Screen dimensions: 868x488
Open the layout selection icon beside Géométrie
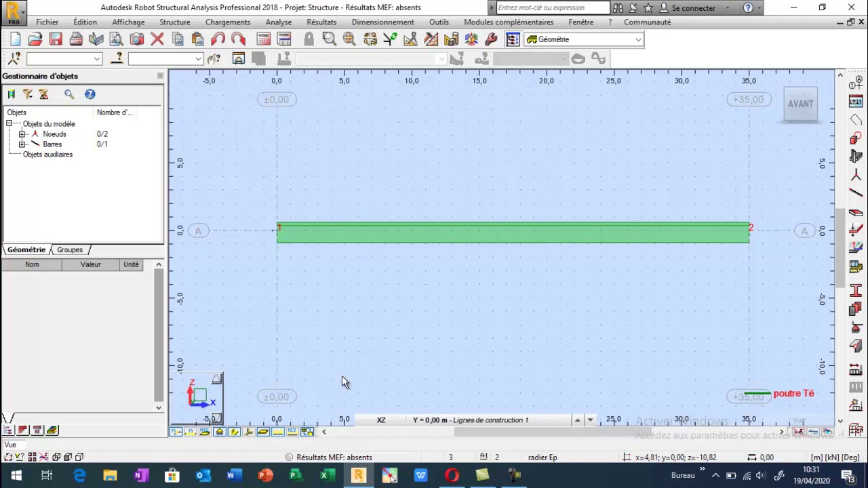coord(513,39)
